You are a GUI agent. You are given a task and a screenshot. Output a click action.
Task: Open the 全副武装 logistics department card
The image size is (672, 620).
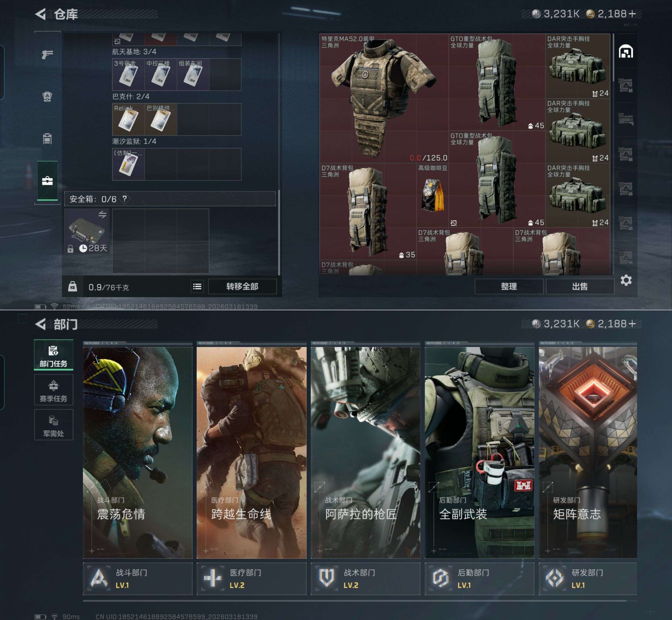[479, 452]
